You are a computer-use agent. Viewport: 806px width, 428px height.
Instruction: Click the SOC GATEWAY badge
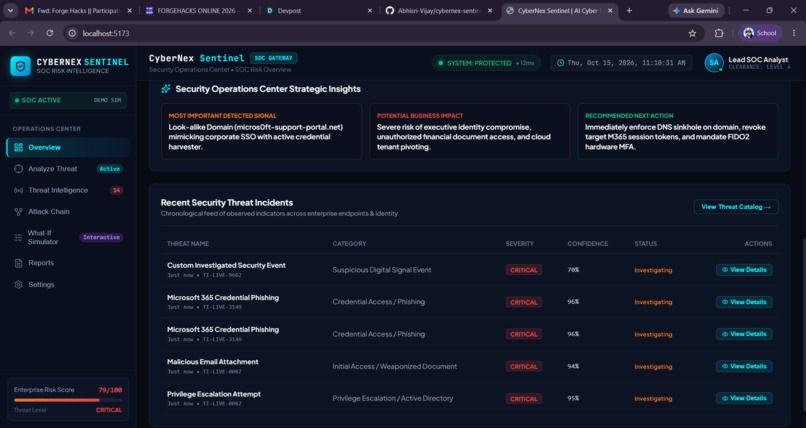point(273,58)
